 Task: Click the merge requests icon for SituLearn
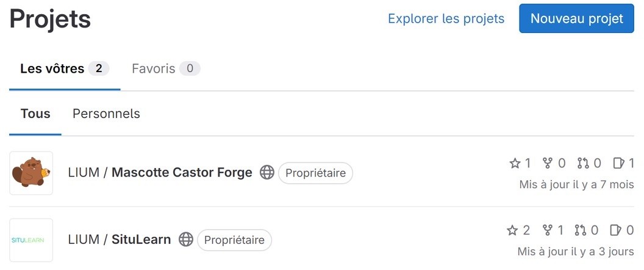pyautogui.click(x=581, y=230)
